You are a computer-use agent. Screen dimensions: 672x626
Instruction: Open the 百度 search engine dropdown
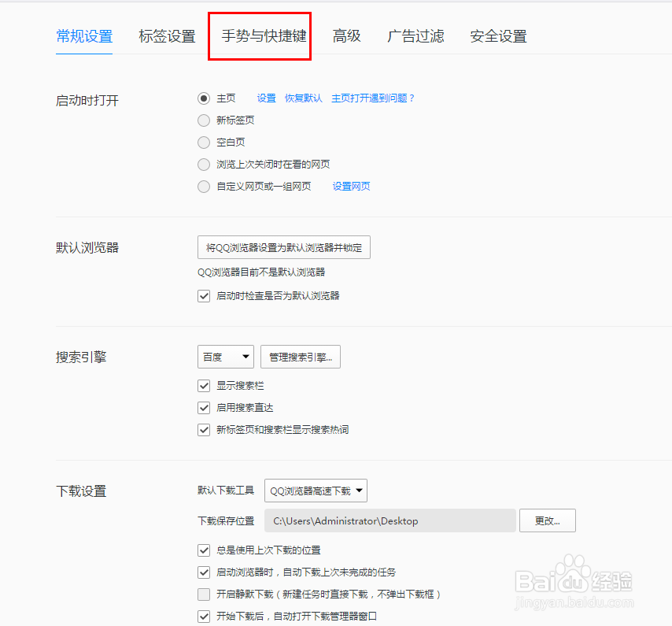point(225,357)
